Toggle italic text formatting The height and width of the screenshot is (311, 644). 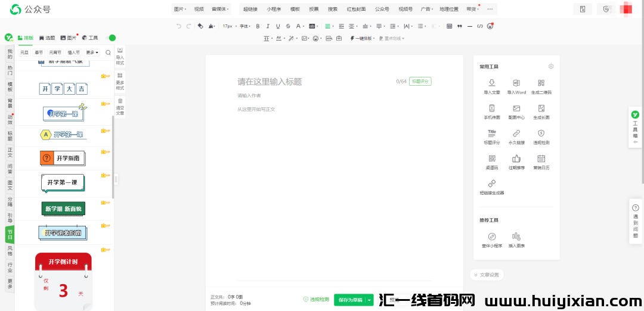(x=268, y=26)
